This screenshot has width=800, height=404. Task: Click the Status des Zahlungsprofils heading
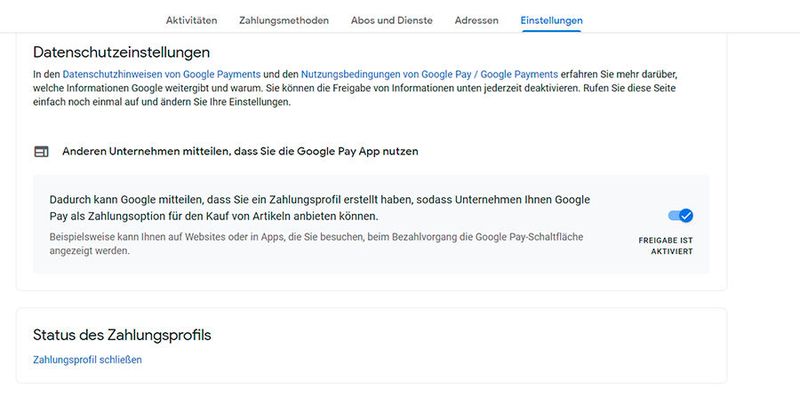click(x=122, y=335)
